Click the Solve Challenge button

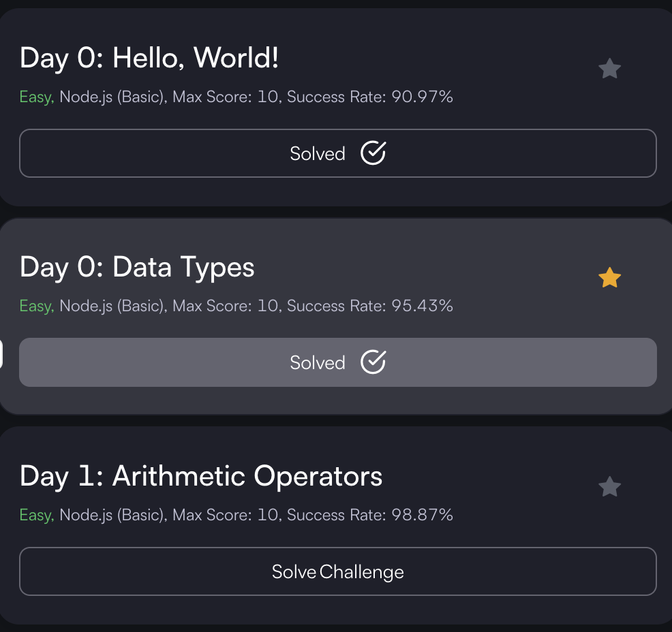tap(337, 571)
